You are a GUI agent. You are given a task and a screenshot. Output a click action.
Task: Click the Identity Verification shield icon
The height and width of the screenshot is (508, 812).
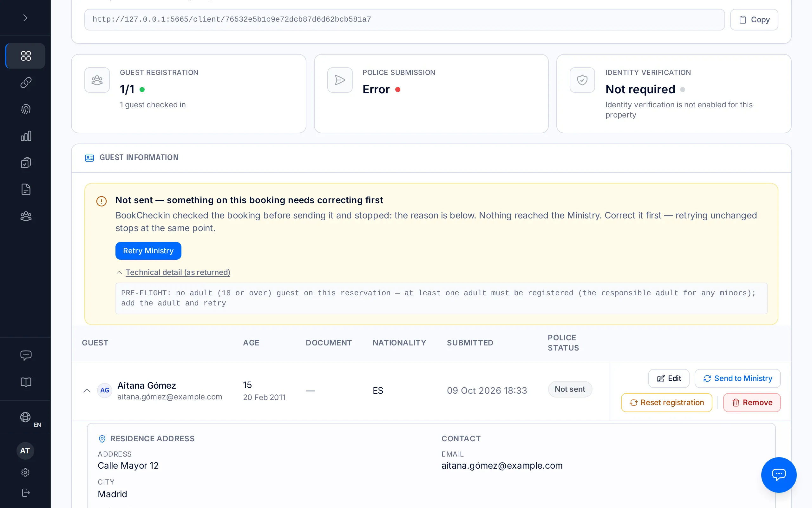coord(582,80)
